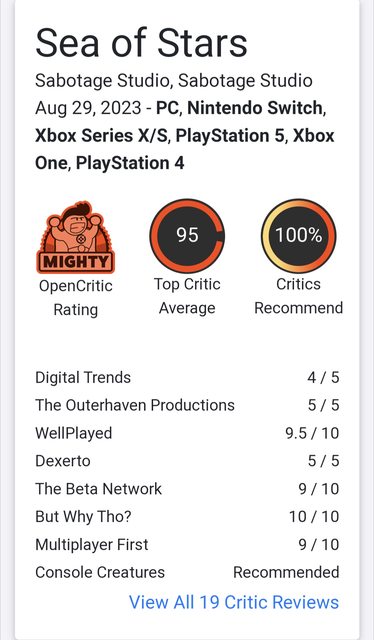
Task: Open the But Why Tho? review
Action: 187,516
